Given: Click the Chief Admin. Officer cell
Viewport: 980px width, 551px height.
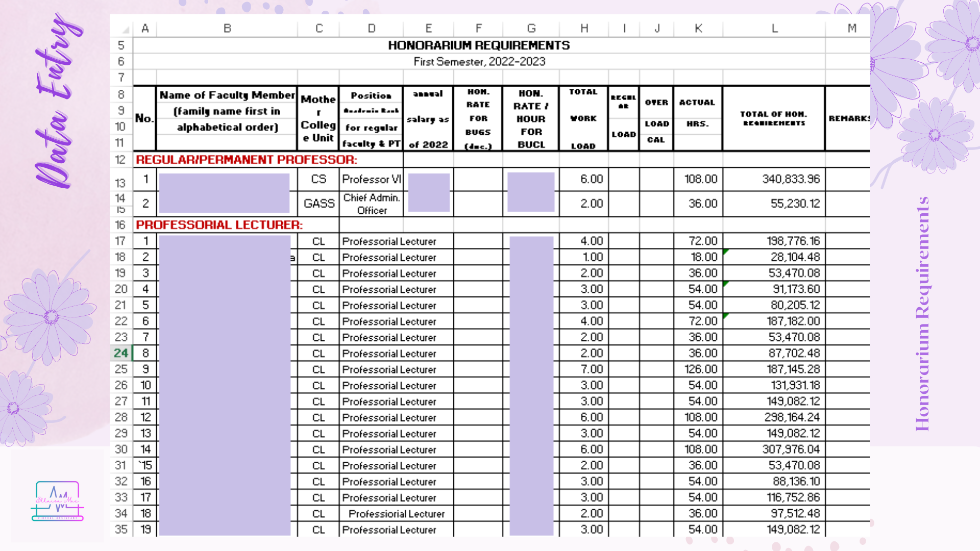Looking at the screenshot, I should (371, 204).
